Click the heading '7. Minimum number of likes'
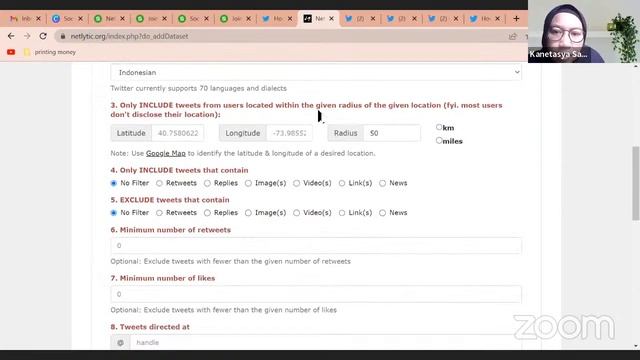 [163, 278]
